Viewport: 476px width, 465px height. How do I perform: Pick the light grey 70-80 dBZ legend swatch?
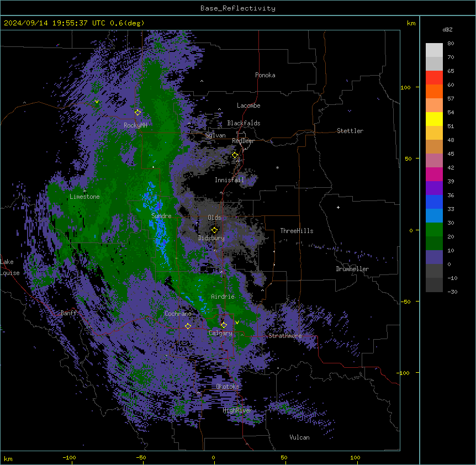(x=434, y=50)
